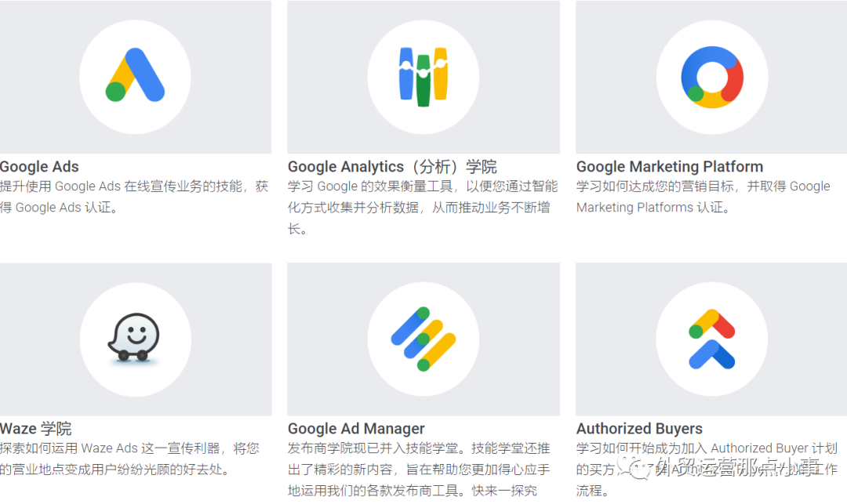The image size is (847, 504).
Task: Click the Waze smiley car icon
Action: click(134, 337)
